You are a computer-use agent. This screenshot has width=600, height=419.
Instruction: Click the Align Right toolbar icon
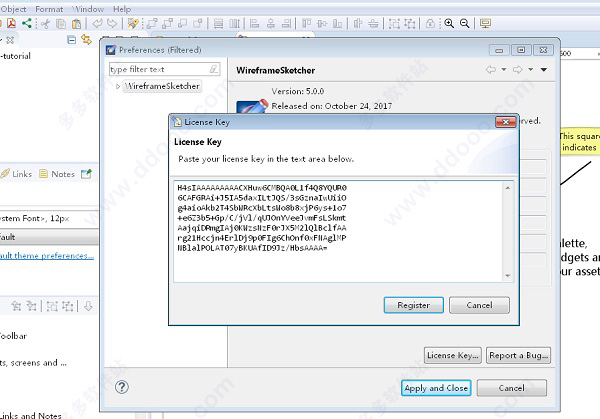click(x=286, y=24)
